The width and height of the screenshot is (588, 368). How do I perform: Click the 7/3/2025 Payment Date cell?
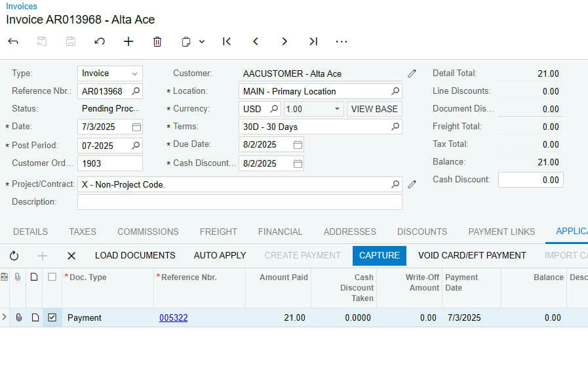(471, 317)
